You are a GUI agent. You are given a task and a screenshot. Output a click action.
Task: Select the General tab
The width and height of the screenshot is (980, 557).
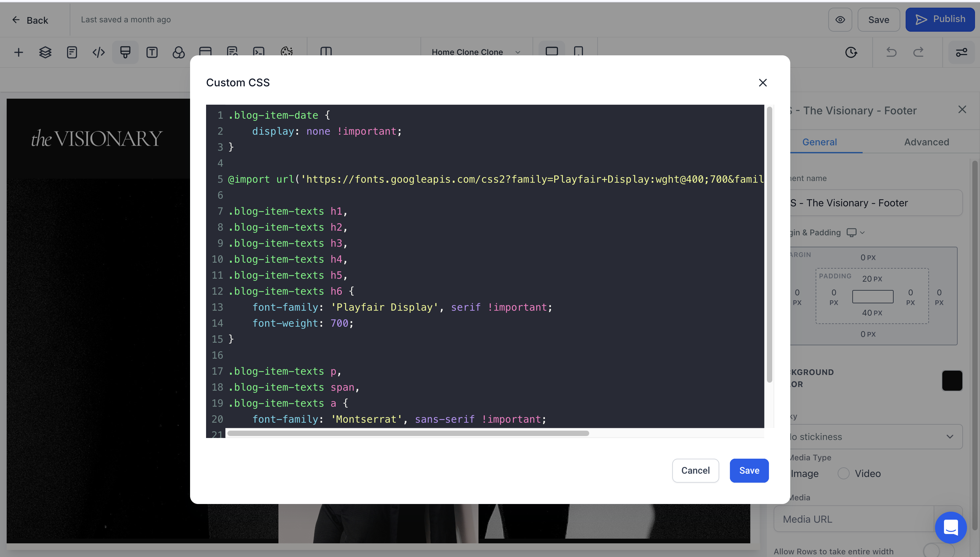[x=819, y=142]
